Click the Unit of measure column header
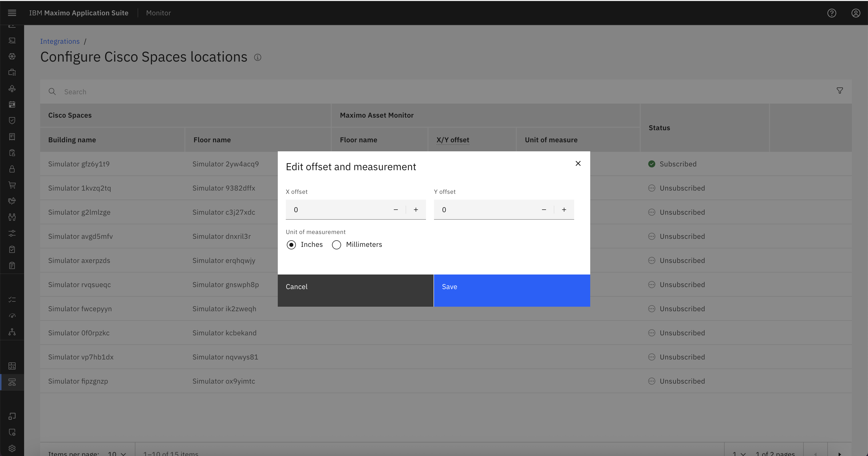The width and height of the screenshot is (868, 456). pos(551,140)
